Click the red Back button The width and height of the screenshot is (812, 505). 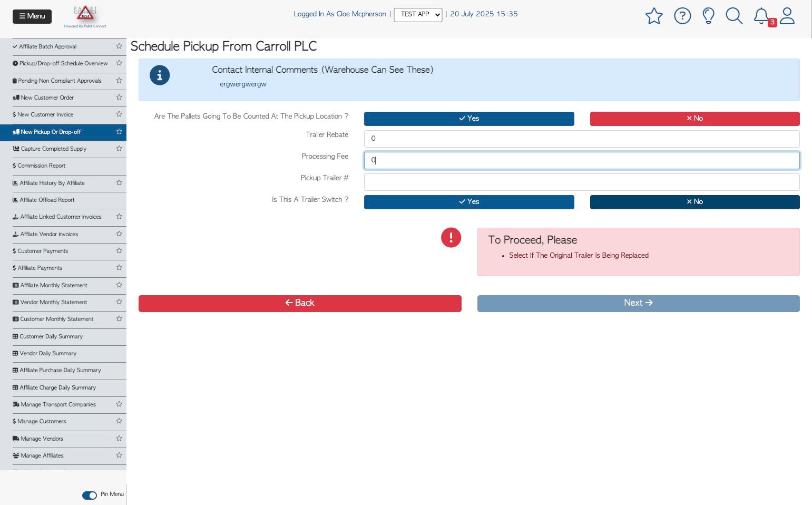(x=300, y=303)
